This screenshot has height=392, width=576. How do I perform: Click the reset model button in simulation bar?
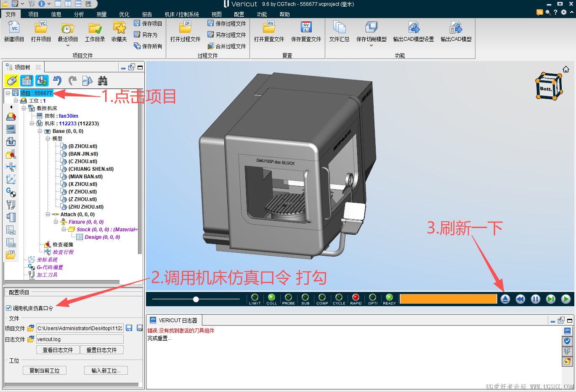(505, 299)
